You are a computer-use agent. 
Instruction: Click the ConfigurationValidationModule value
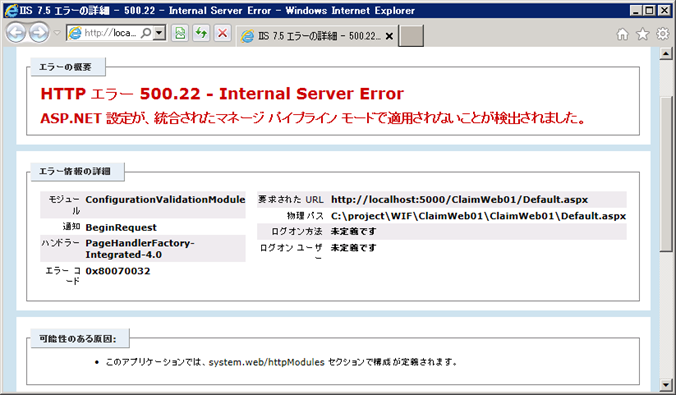165,199
